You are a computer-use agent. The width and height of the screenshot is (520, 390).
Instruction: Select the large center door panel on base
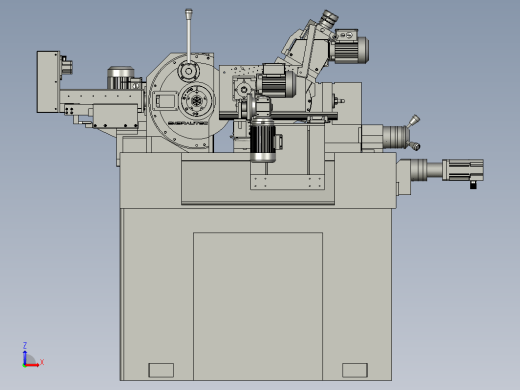point(258,306)
